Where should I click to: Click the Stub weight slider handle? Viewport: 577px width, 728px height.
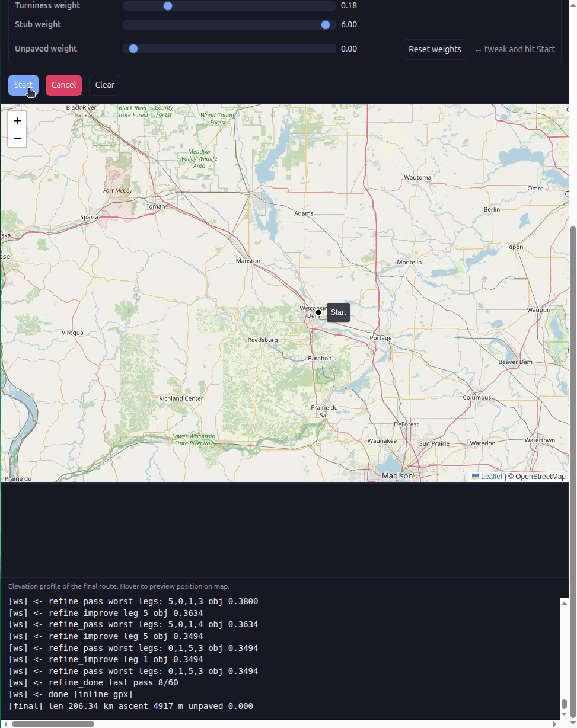(x=325, y=25)
